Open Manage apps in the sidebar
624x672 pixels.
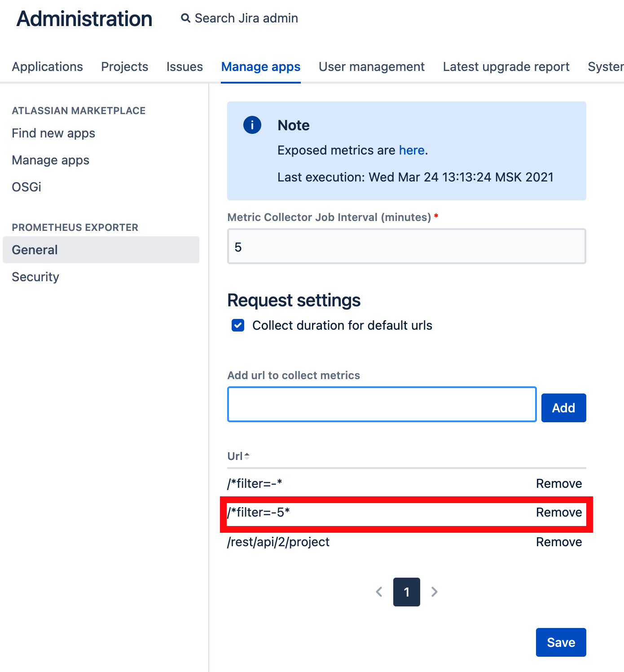50,160
